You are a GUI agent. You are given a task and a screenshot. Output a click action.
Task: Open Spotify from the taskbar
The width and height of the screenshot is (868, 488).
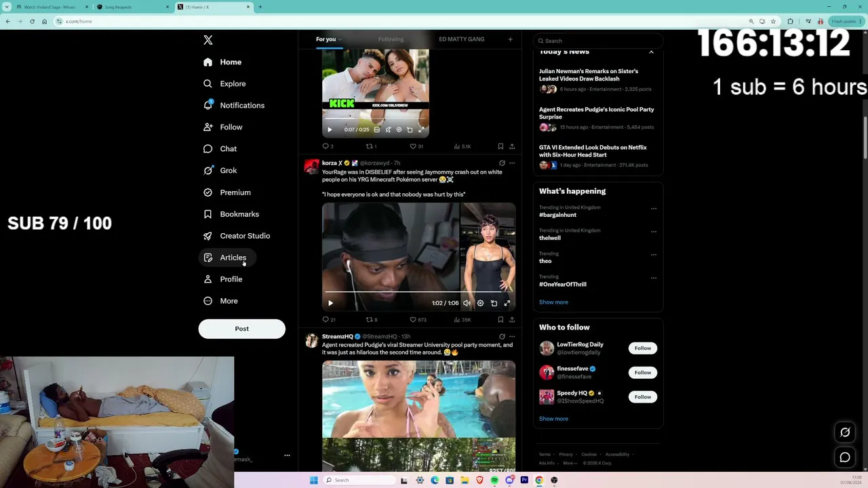[x=494, y=480]
